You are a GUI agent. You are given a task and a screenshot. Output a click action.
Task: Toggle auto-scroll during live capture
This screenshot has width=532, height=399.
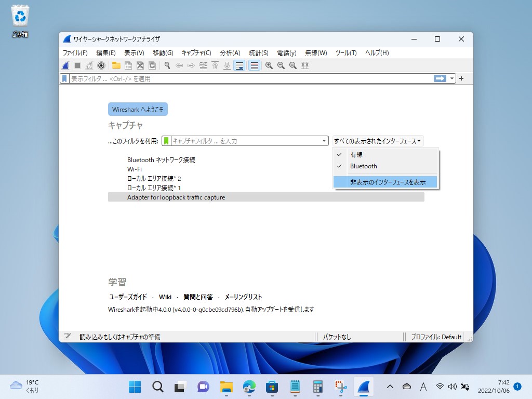[239, 65]
